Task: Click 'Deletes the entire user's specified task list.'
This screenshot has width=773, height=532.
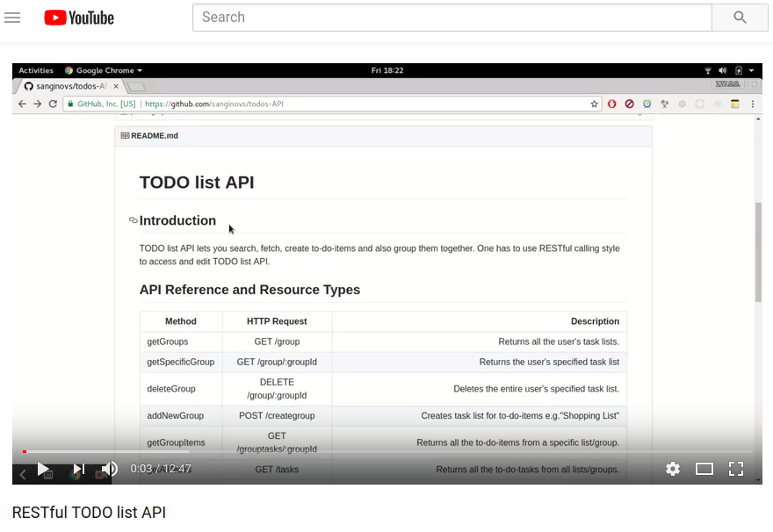Action: (537, 389)
